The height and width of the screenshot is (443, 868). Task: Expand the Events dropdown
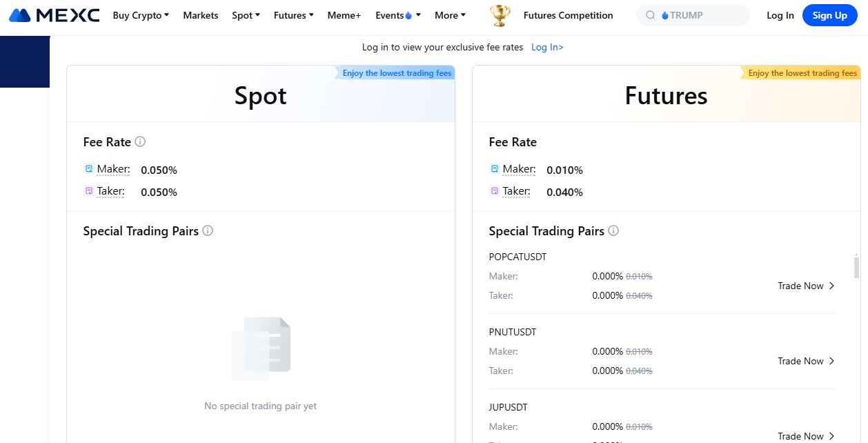(x=398, y=15)
